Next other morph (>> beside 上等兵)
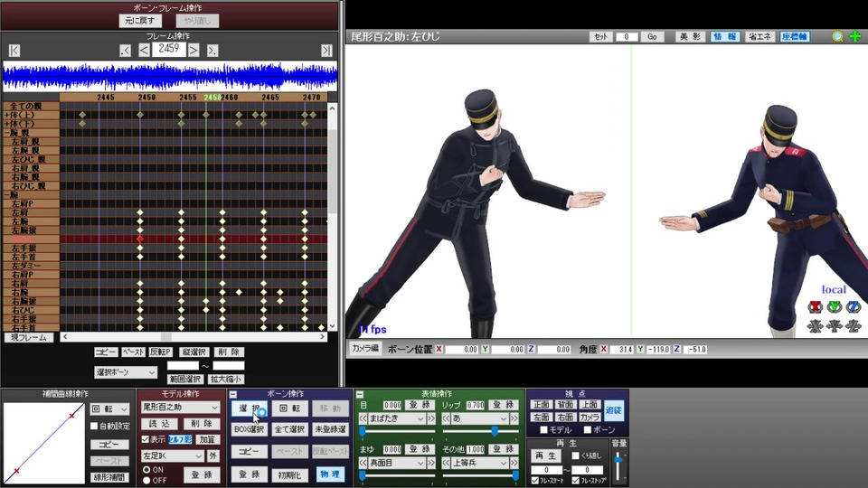868x488 pixels. click(x=514, y=463)
